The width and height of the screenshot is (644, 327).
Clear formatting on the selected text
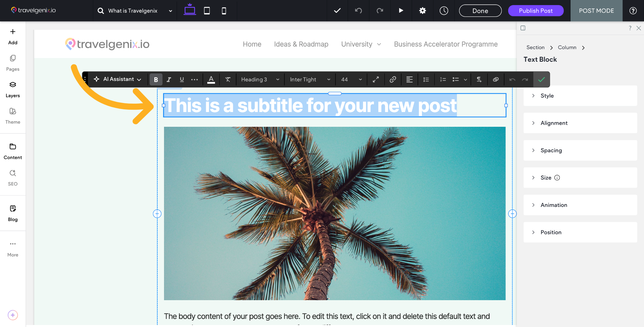click(228, 79)
